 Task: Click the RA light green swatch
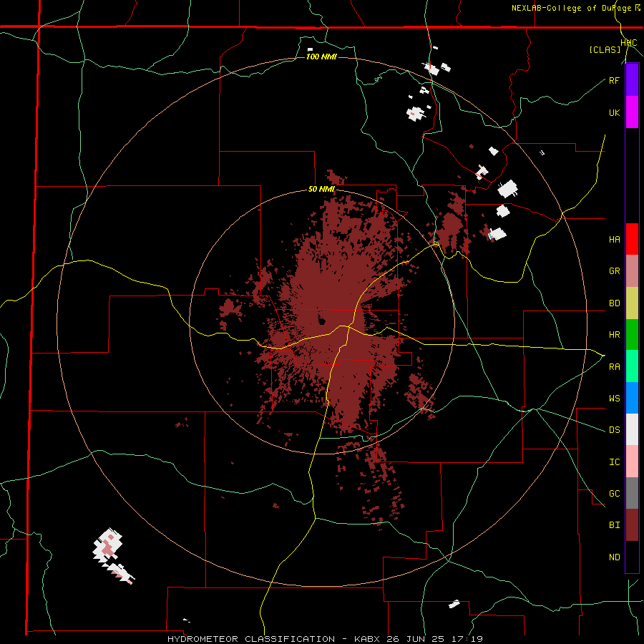[632, 366]
